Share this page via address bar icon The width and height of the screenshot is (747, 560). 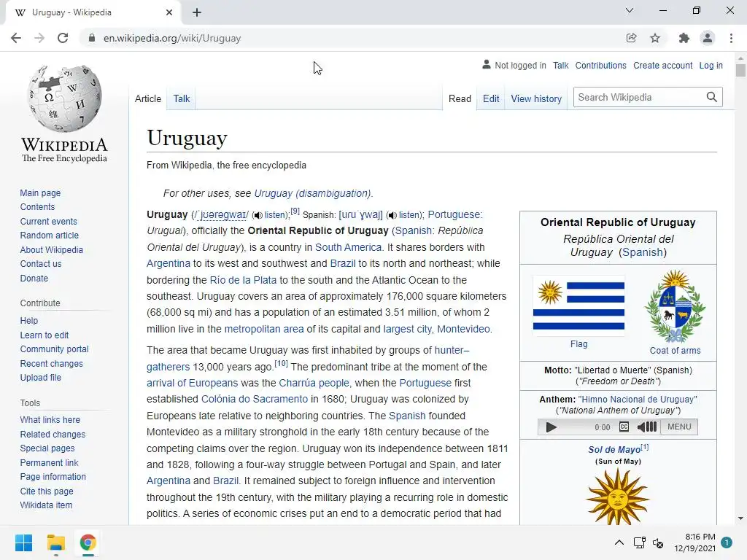coord(631,38)
